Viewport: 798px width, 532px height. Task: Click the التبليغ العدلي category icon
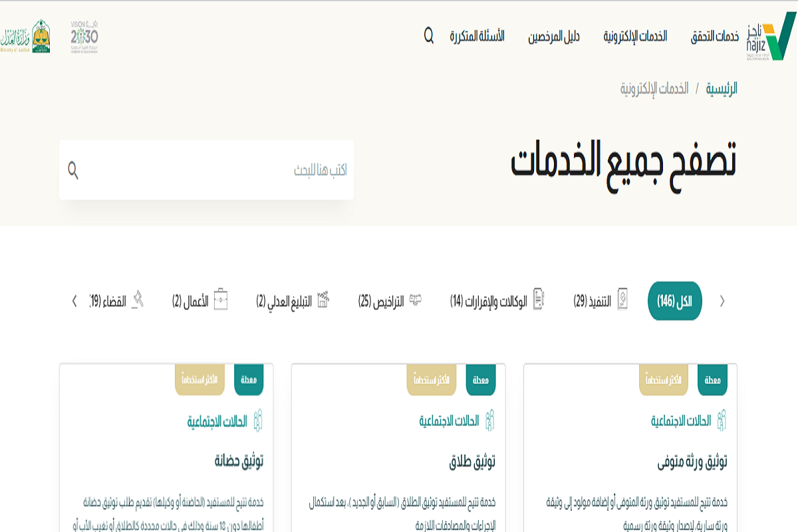(324, 299)
